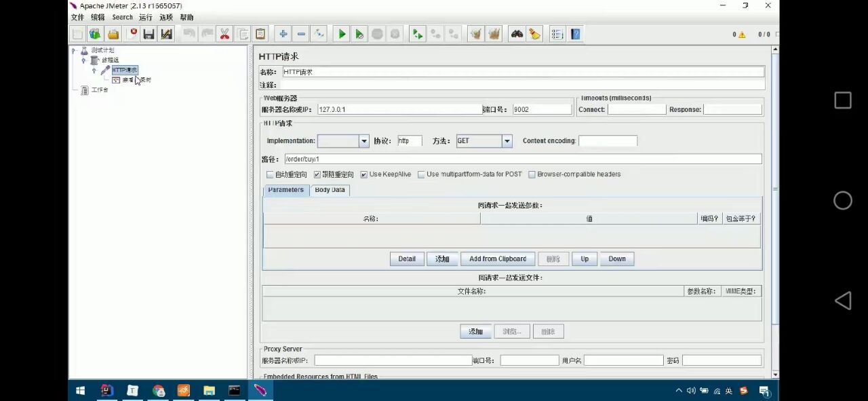Open the 运行 menu
The height and width of the screenshot is (401, 868).
pyautogui.click(x=146, y=17)
